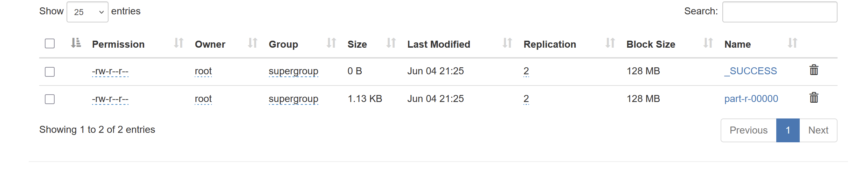The height and width of the screenshot is (177, 868).
Task: Sort by Replication column arrows
Action: coord(610,43)
